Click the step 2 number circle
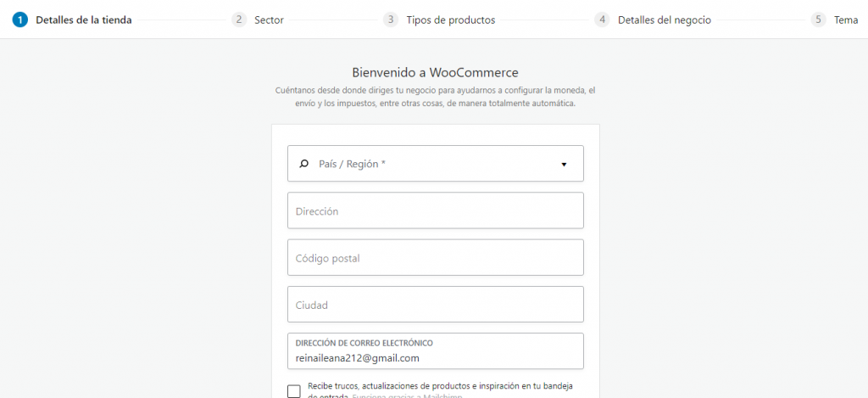The width and height of the screenshot is (868, 398). 239,20
